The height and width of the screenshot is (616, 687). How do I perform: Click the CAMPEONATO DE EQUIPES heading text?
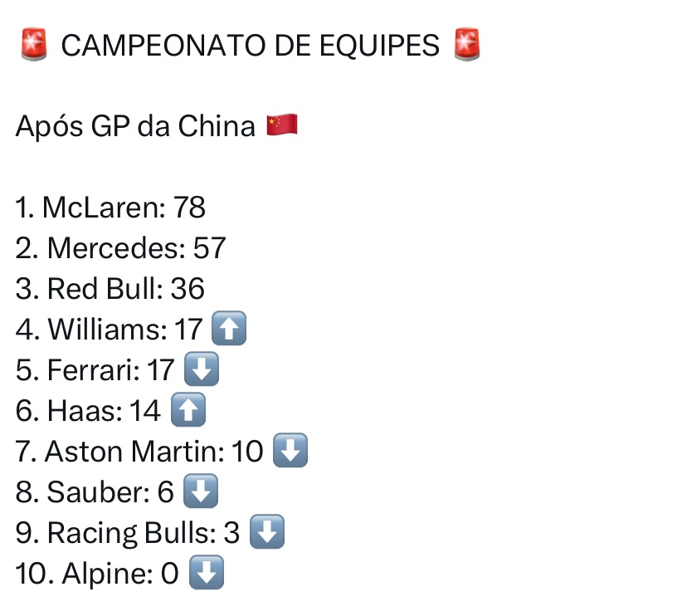(x=250, y=46)
